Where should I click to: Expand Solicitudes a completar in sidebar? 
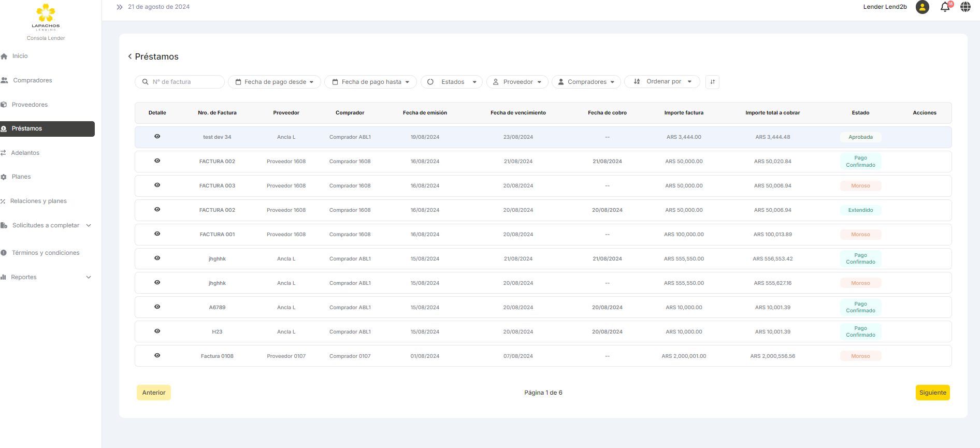point(46,225)
